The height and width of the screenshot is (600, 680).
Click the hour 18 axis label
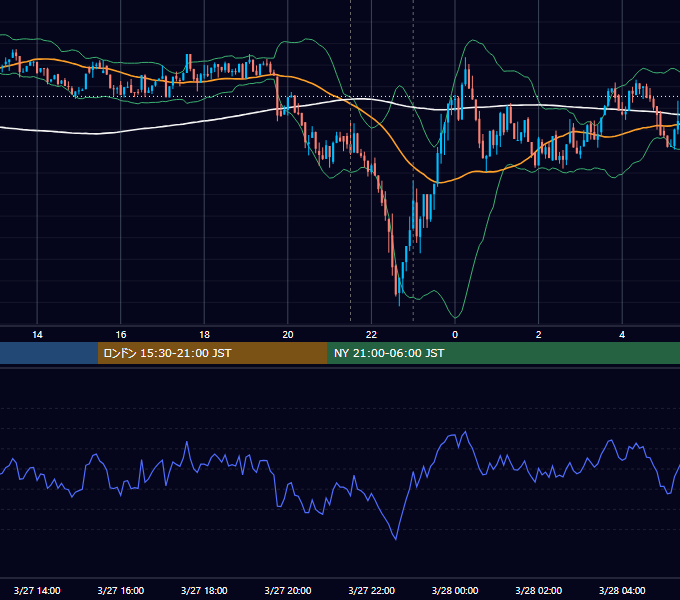tap(204, 335)
